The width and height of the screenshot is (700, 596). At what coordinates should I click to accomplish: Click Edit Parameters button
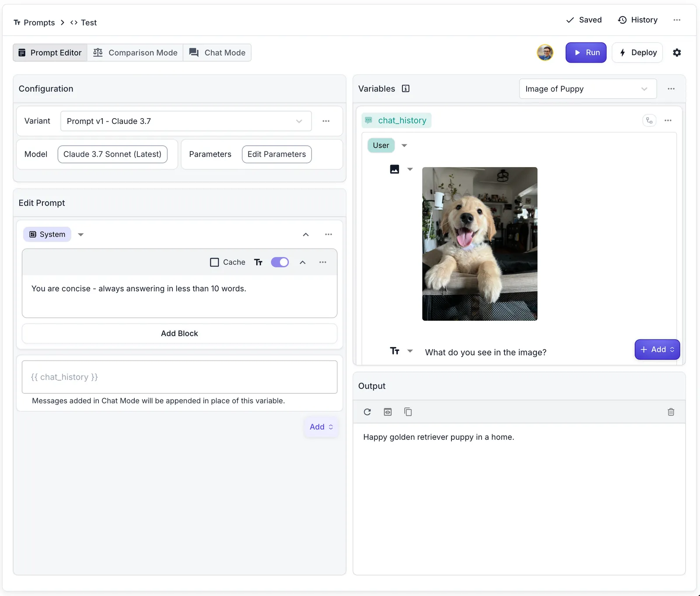276,154
